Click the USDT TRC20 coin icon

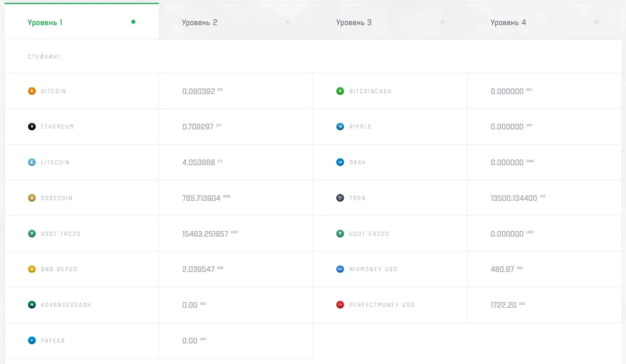point(32,234)
